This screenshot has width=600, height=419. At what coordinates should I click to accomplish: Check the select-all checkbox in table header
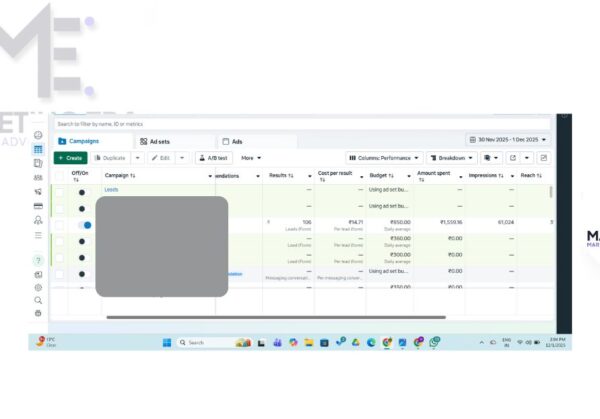coord(59,175)
